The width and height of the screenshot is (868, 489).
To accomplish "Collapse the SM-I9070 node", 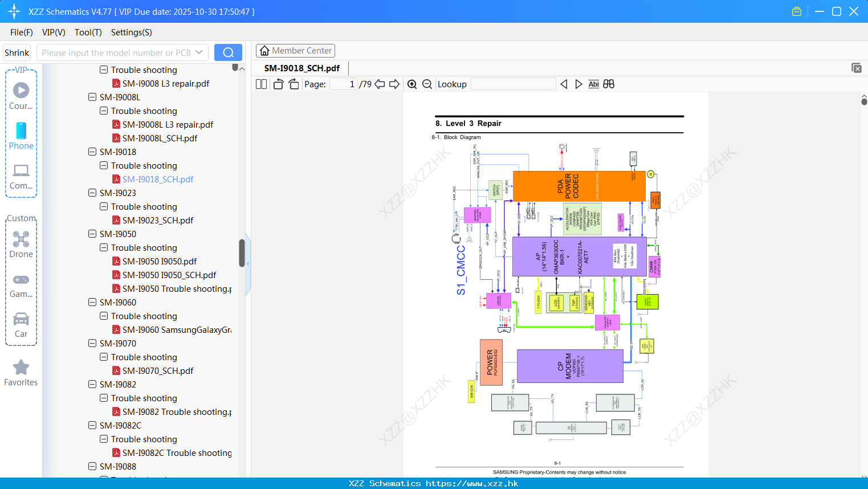I will pyautogui.click(x=92, y=343).
